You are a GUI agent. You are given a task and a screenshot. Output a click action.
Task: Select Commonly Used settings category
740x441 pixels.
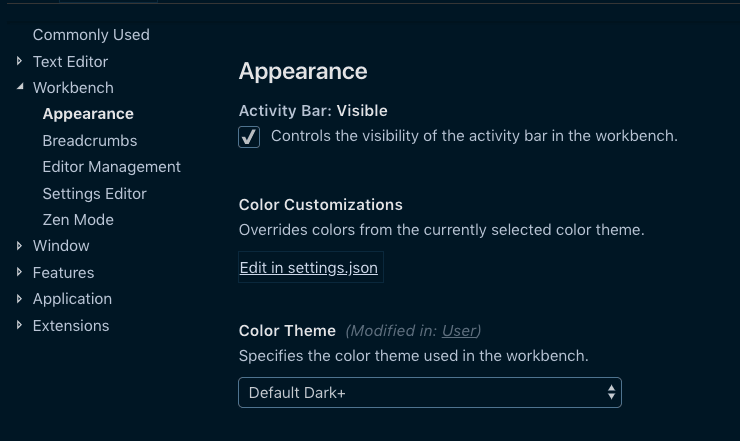(x=91, y=35)
